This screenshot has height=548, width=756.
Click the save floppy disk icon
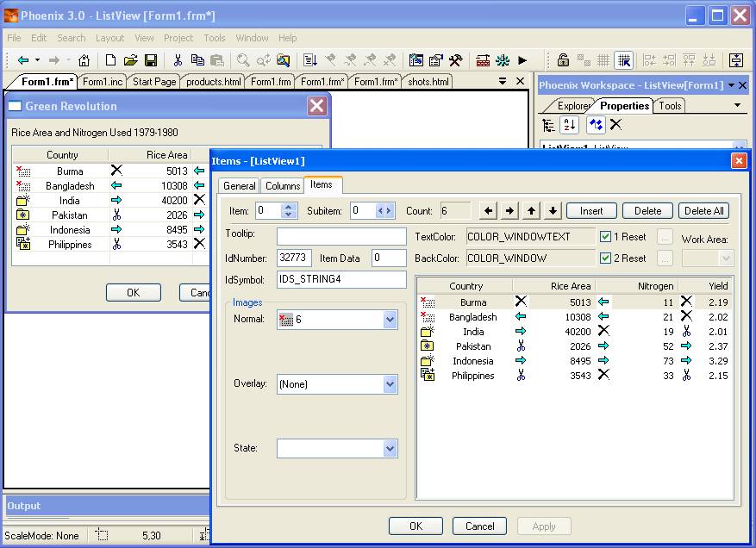tap(151, 60)
